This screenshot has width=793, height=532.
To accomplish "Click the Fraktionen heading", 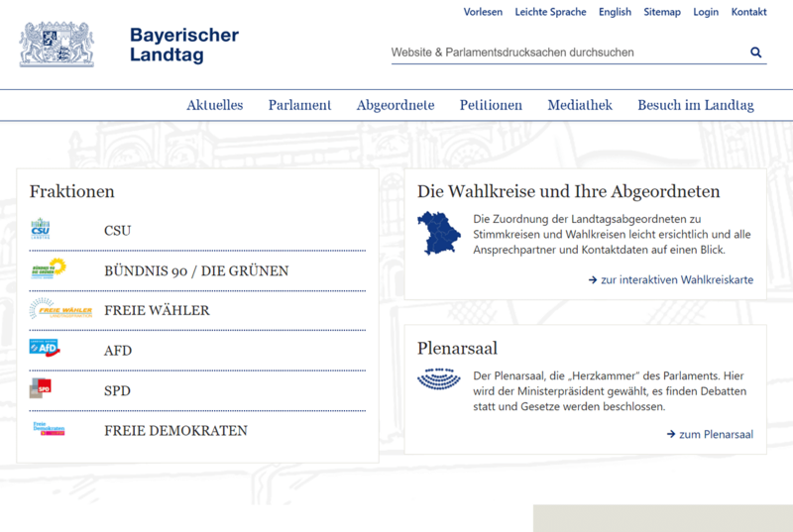I will 71,191.
